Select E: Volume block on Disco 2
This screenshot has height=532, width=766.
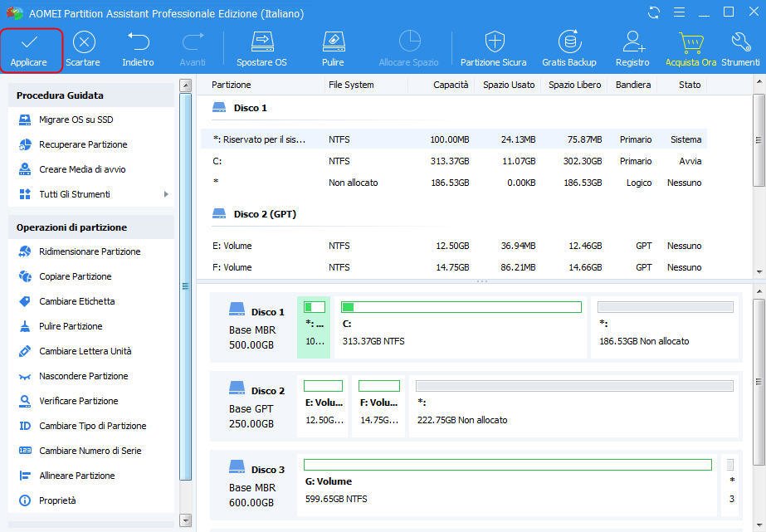[323, 406]
